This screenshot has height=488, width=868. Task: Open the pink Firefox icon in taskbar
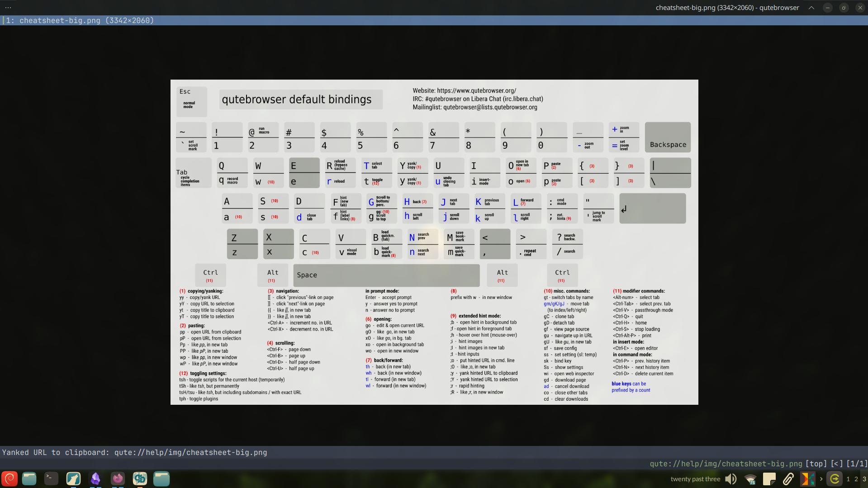click(118, 479)
